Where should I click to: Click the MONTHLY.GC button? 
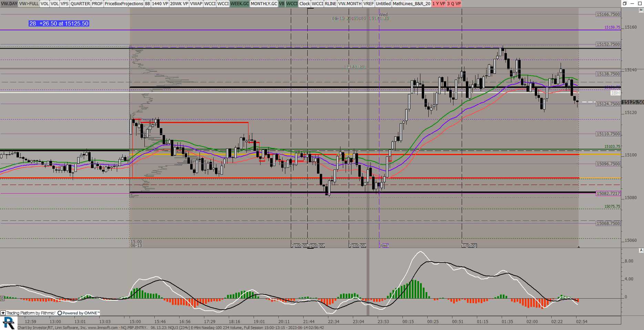[x=264, y=3]
